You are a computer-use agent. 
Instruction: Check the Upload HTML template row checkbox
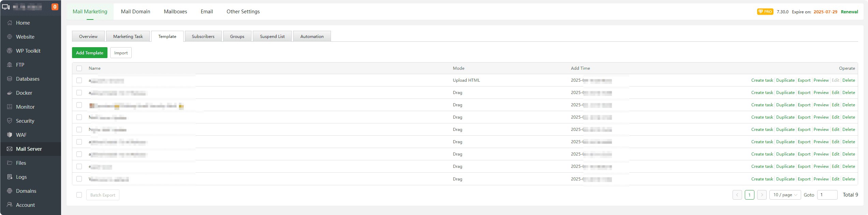point(79,80)
